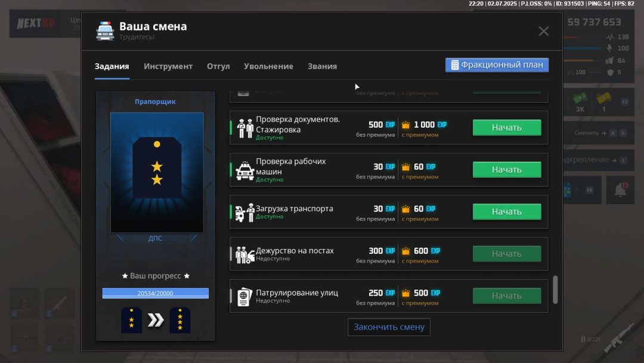Viewport: 644px width, 363px height.
Task: Click the 1 000 EXP premium reward value
Action: click(430, 125)
